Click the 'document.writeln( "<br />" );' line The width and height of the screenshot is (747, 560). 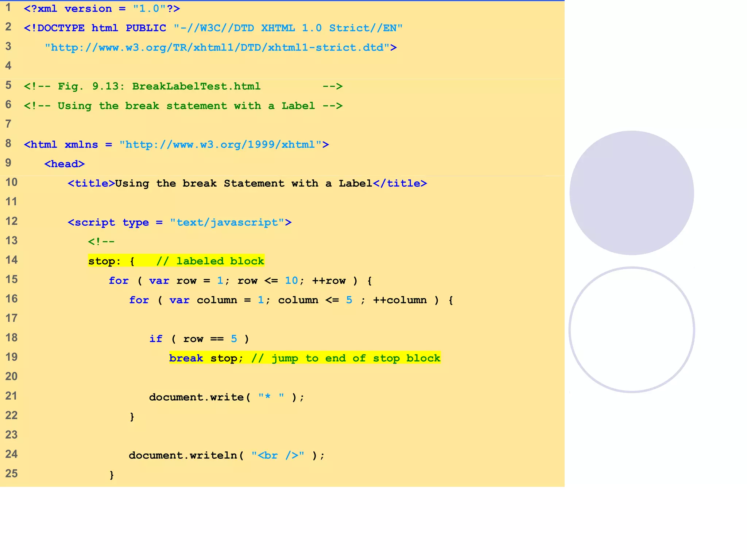pyautogui.click(x=227, y=455)
